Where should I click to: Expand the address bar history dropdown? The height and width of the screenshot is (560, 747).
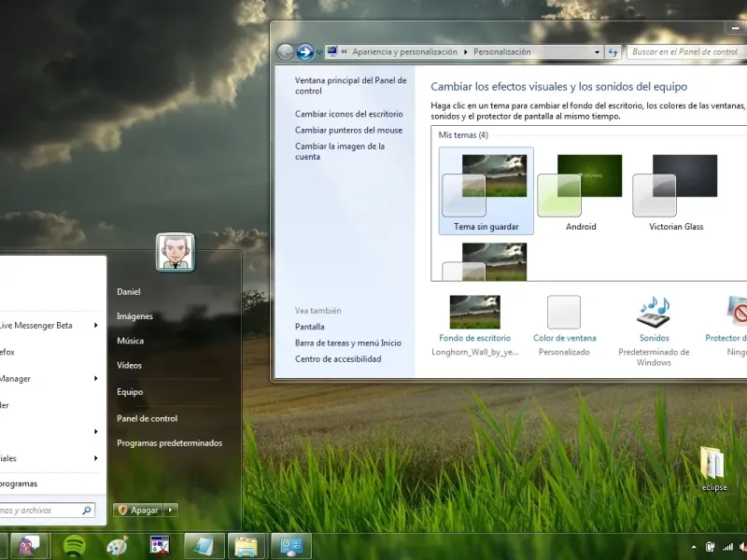(x=598, y=52)
